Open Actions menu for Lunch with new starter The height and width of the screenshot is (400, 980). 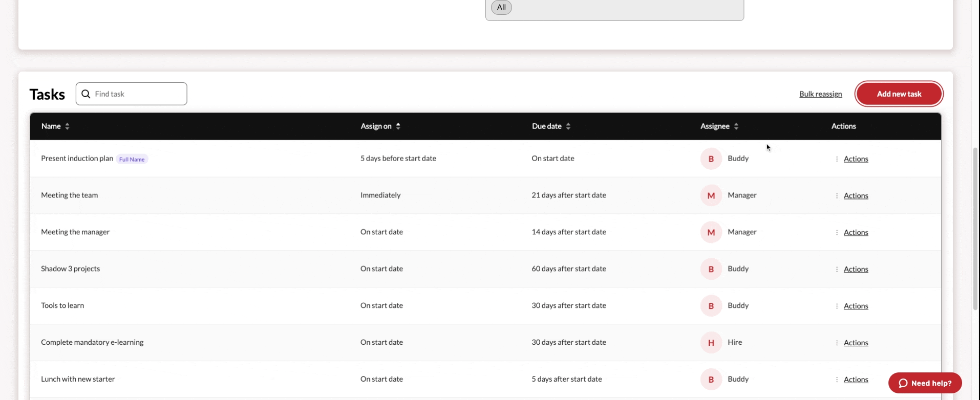tap(855, 380)
